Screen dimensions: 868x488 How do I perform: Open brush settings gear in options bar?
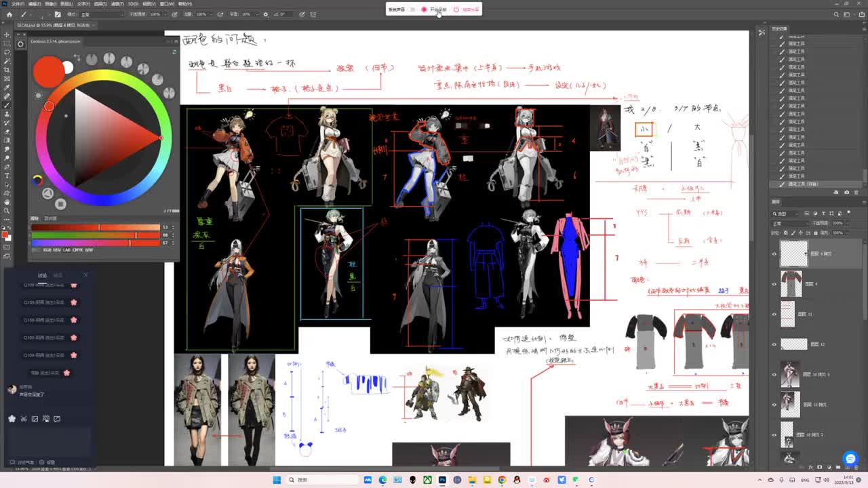point(265,14)
